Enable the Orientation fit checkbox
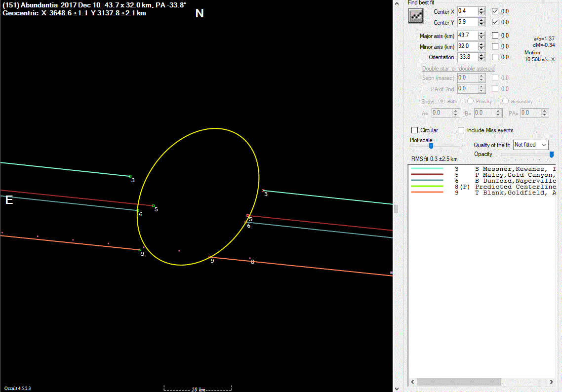The width and height of the screenshot is (562, 392). click(495, 57)
